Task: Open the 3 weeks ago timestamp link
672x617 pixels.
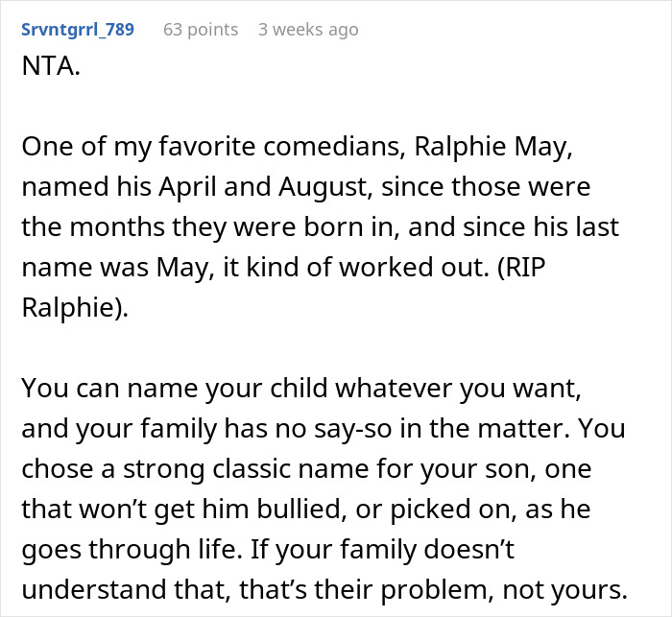Action: [308, 30]
